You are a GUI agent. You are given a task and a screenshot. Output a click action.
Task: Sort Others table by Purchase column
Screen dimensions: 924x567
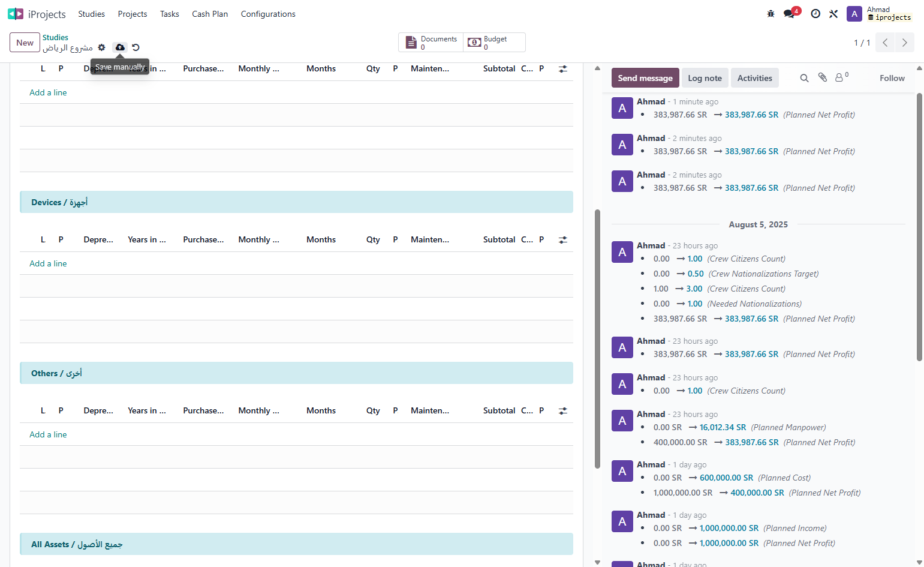click(x=203, y=410)
